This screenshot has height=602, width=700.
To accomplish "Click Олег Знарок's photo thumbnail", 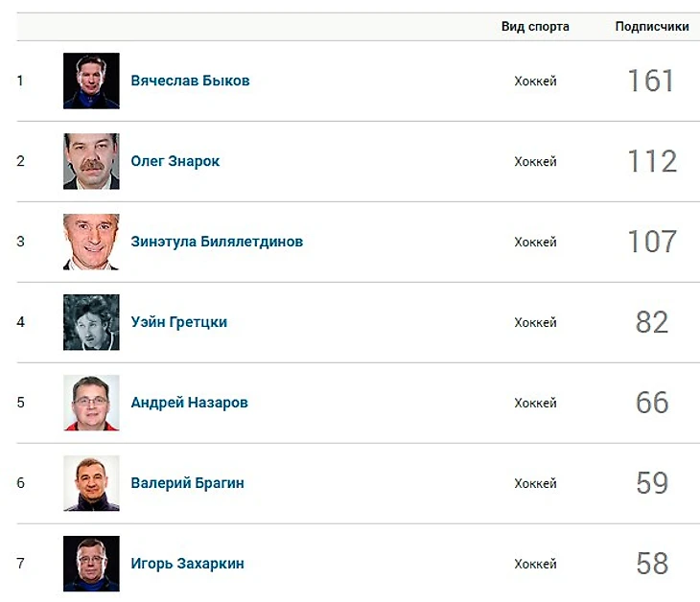I will pyautogui.click(x=91, y=161).
